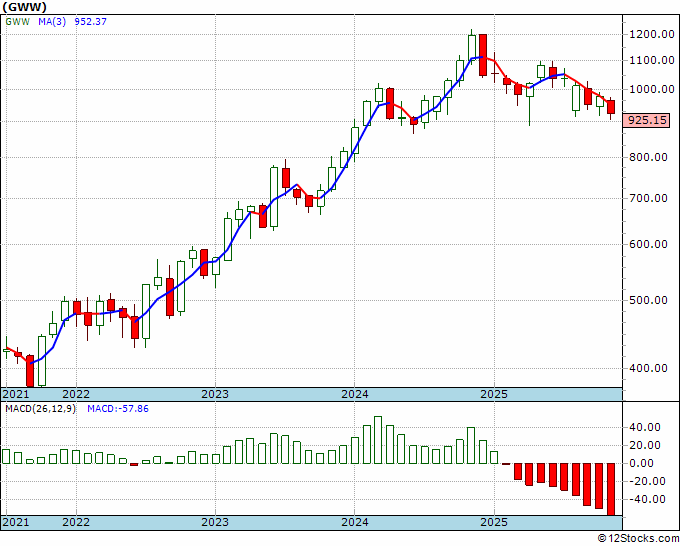
Task: Click the last red candle beside 925.15
Action: click(611, 107)
